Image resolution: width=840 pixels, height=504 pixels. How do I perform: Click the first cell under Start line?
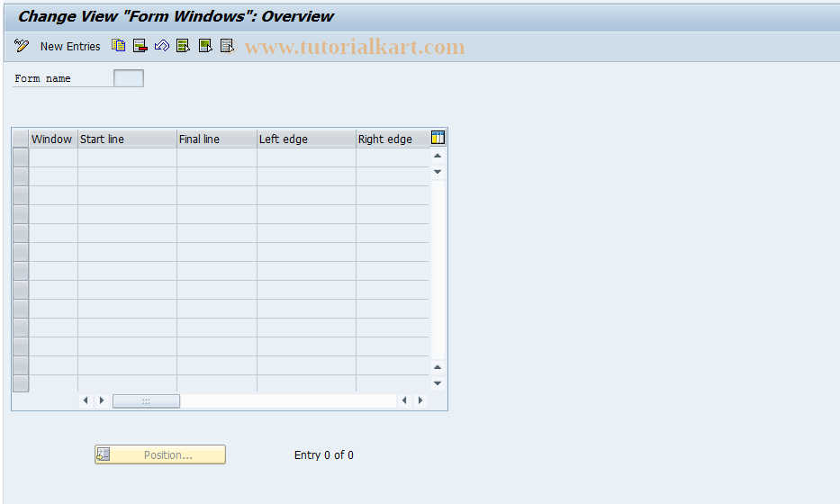pyautogui.click(x=127, y=157)
